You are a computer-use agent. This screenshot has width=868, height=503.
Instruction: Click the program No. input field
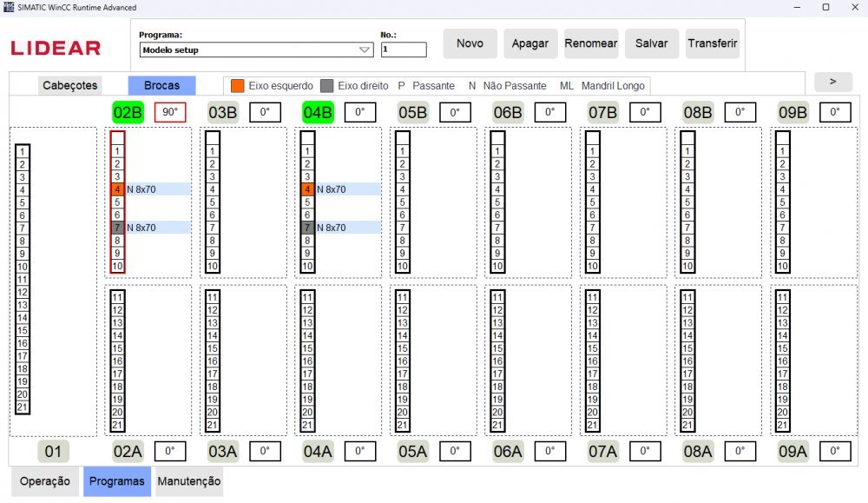click(x=404, y=50)
